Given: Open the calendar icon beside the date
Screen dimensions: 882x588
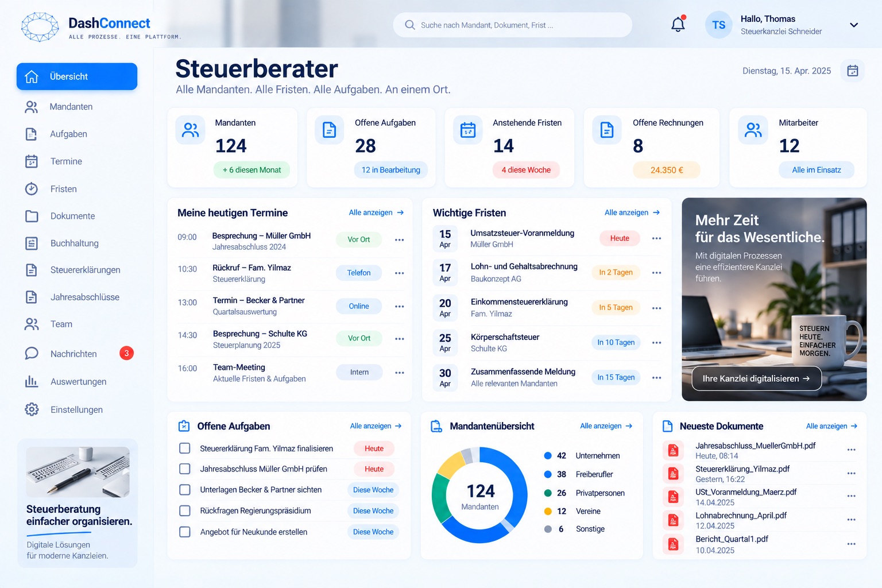Looking at the screenshot, I should click(x=853, y=71).
